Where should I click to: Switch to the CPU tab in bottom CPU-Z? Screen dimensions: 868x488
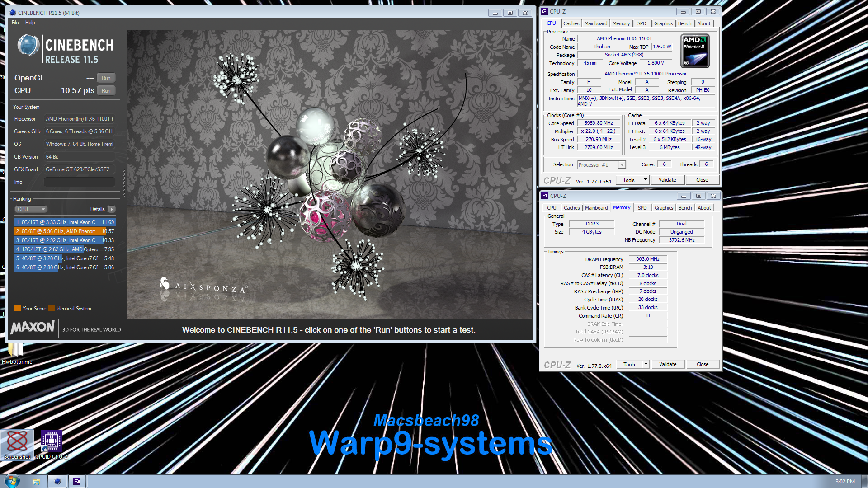tap(552, 208)
